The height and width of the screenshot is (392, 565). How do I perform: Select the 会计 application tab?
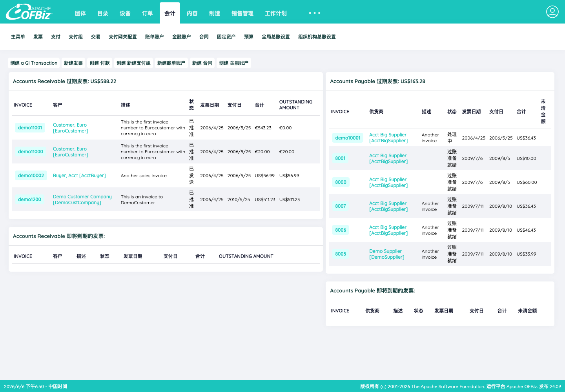(170, 13)
